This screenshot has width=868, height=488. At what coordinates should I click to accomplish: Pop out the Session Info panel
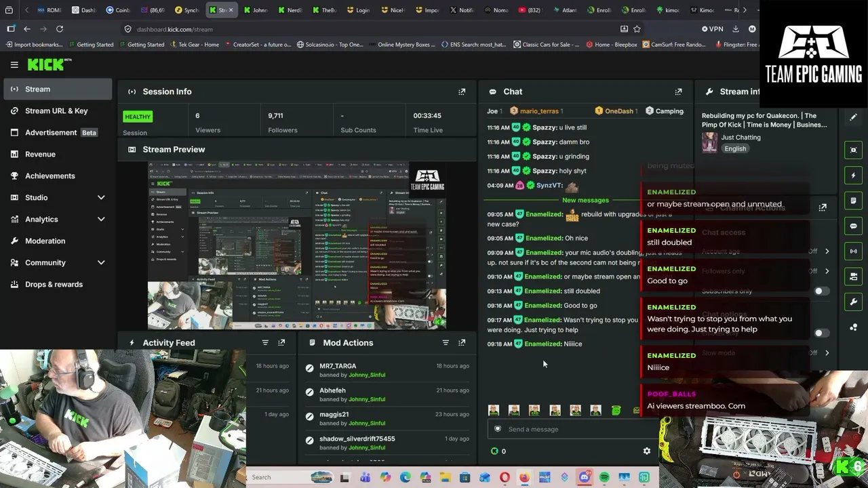tap(462, 91)
